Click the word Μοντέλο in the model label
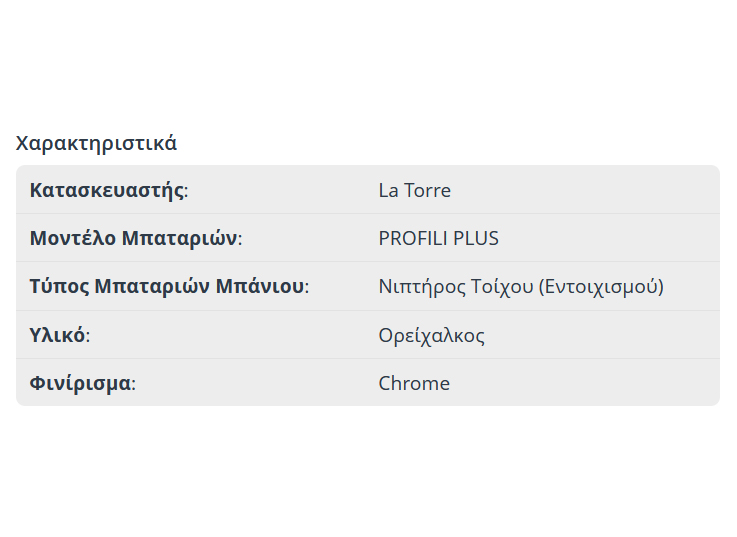This screenshot has width=737, height=537. (x=73, y=239)
